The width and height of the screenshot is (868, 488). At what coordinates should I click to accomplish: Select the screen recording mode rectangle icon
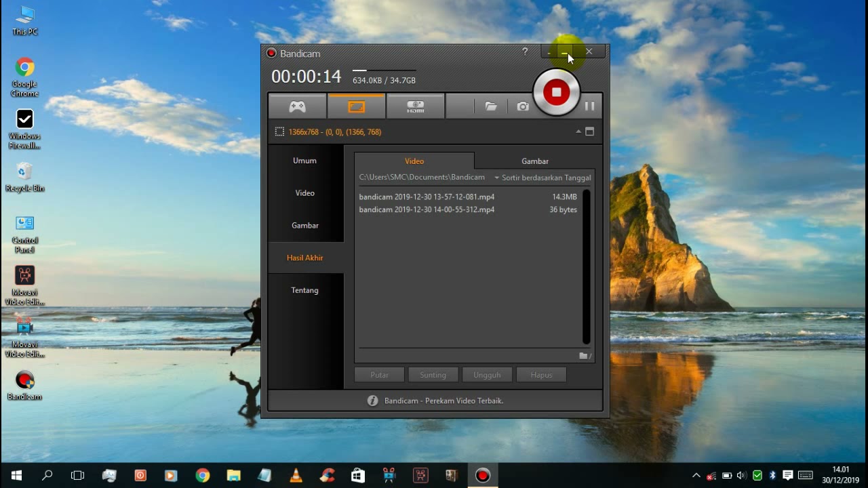click(357, 106)
